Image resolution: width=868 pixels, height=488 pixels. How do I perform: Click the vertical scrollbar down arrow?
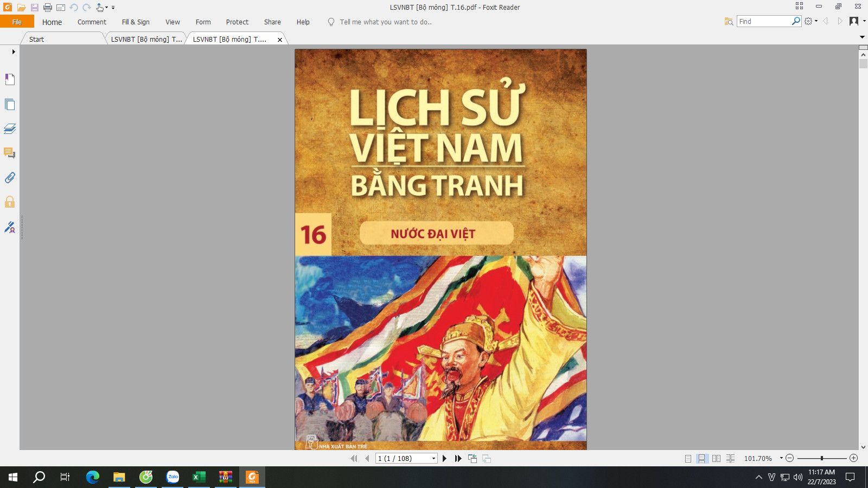point(863,447)
